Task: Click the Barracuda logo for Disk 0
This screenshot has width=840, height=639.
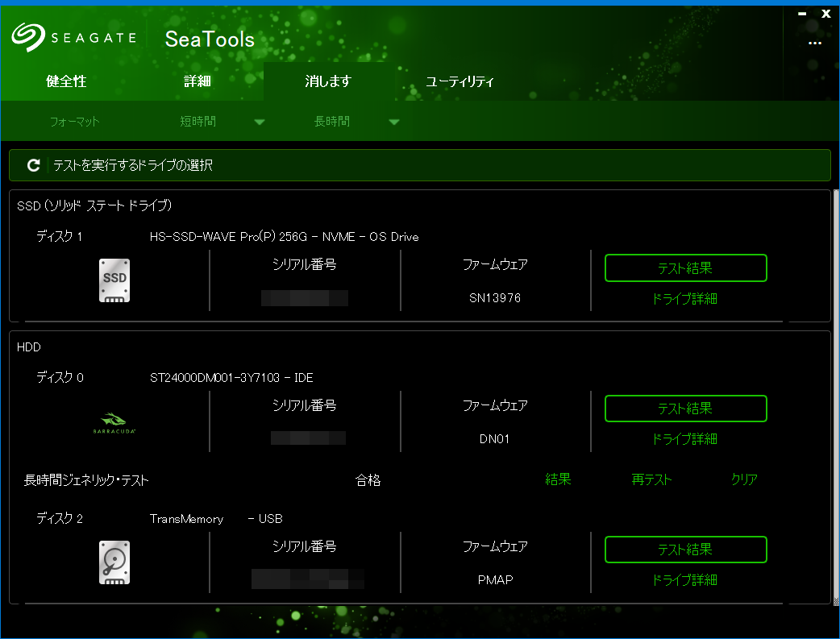Action: click(114, 423)
